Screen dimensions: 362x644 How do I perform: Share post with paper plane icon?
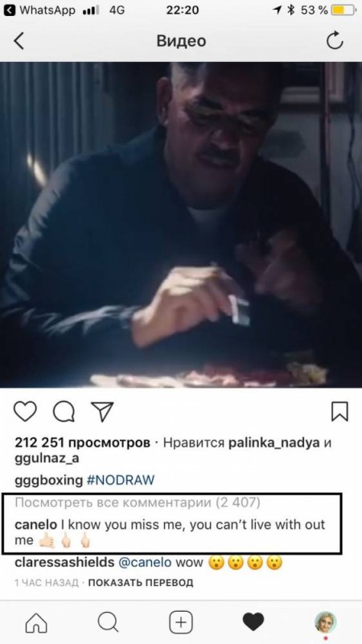coord(102,411)
